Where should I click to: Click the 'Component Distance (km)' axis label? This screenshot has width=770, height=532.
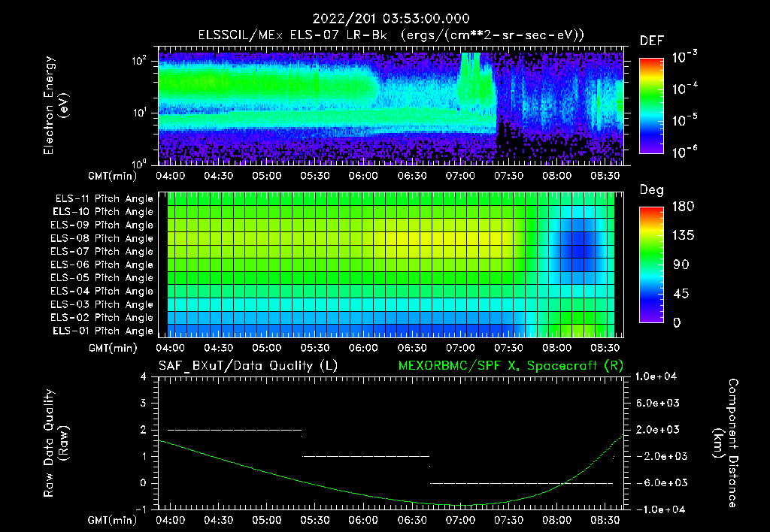pyautogui.click(x=726, y=443)
